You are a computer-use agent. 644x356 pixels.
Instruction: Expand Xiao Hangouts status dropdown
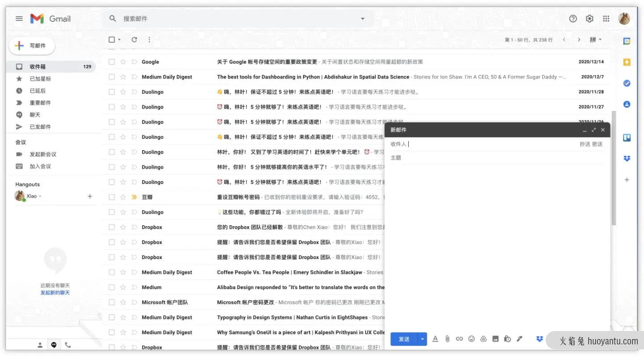pyautogui.click(x=40, y=197)
